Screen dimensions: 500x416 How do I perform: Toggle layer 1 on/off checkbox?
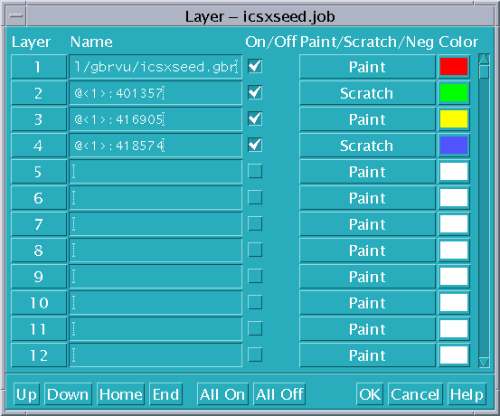tap(255, 67)
